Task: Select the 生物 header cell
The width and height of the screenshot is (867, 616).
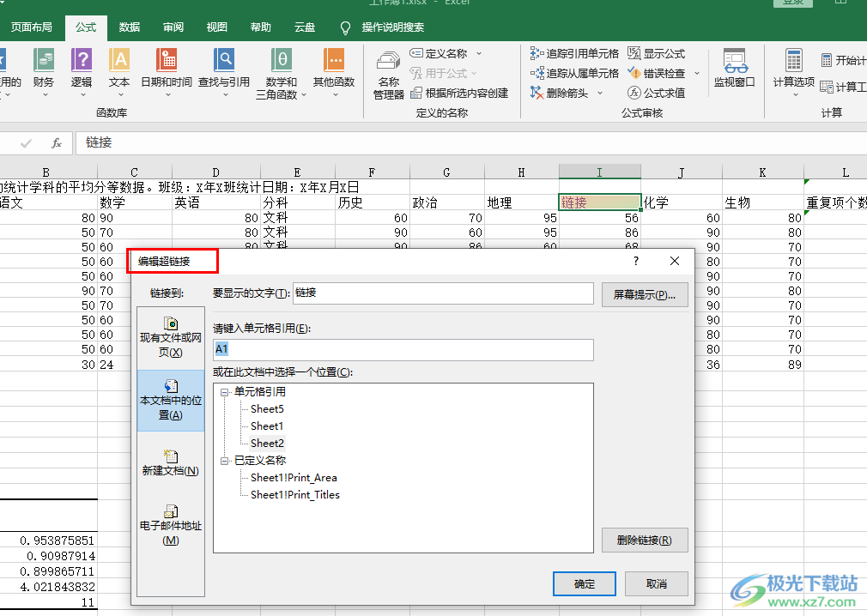Action: click(762, 202)
